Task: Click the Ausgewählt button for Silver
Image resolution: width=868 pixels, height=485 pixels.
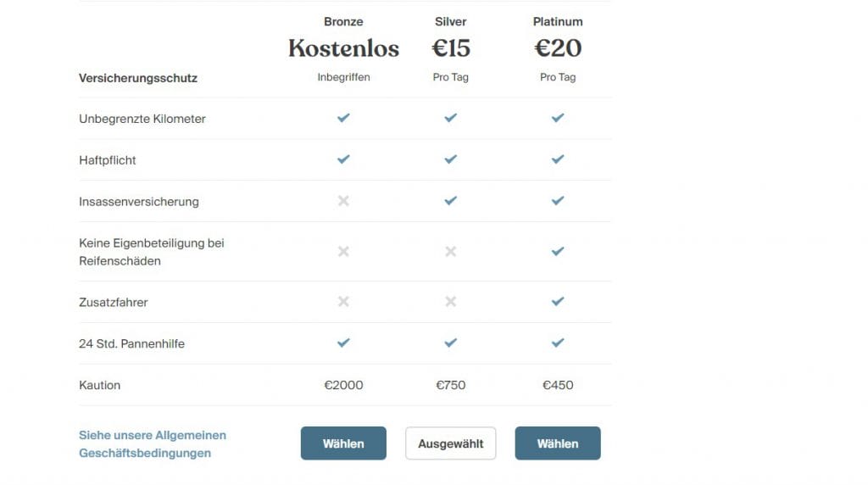Action: 451,443
